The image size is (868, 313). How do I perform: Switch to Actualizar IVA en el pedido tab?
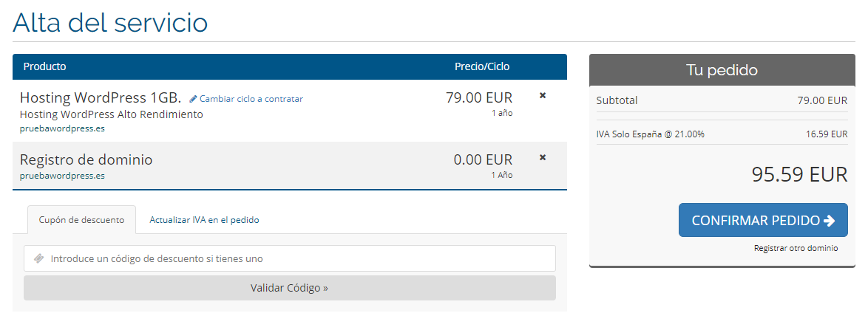click(204, 220)
